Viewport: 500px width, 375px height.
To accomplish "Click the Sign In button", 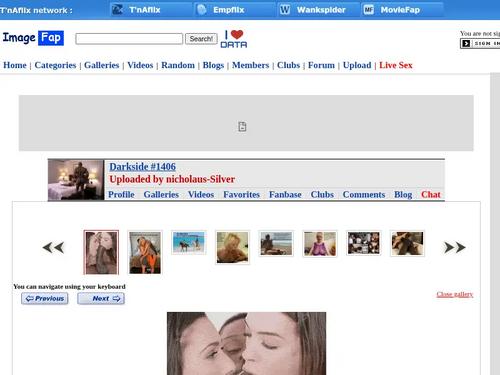I will click(480, 43).
